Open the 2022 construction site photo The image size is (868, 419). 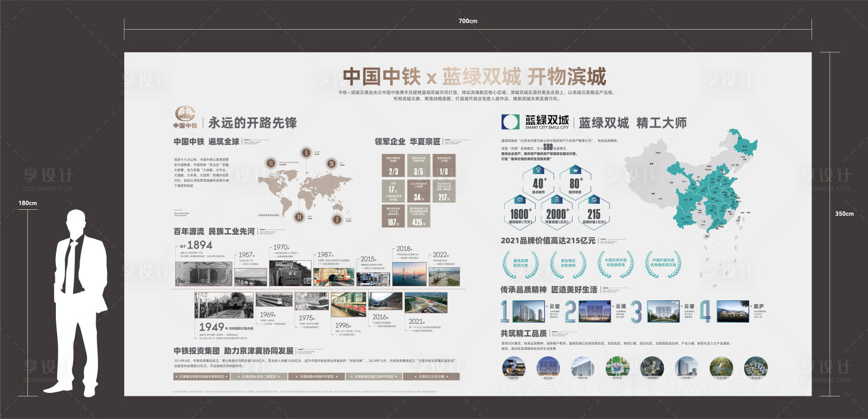coord(444,277)
